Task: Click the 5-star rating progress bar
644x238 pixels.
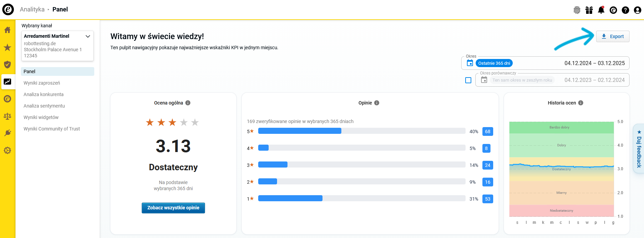Action: point(362,131)
